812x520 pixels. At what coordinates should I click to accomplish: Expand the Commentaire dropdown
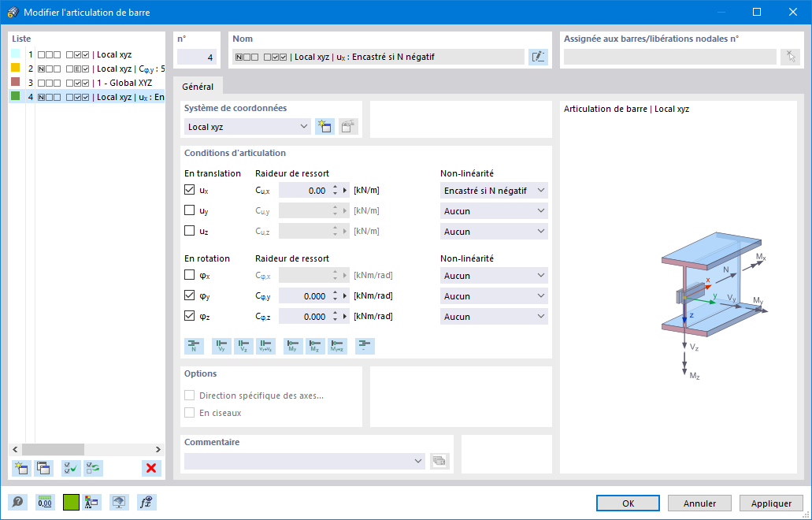(x=418, y=461)
